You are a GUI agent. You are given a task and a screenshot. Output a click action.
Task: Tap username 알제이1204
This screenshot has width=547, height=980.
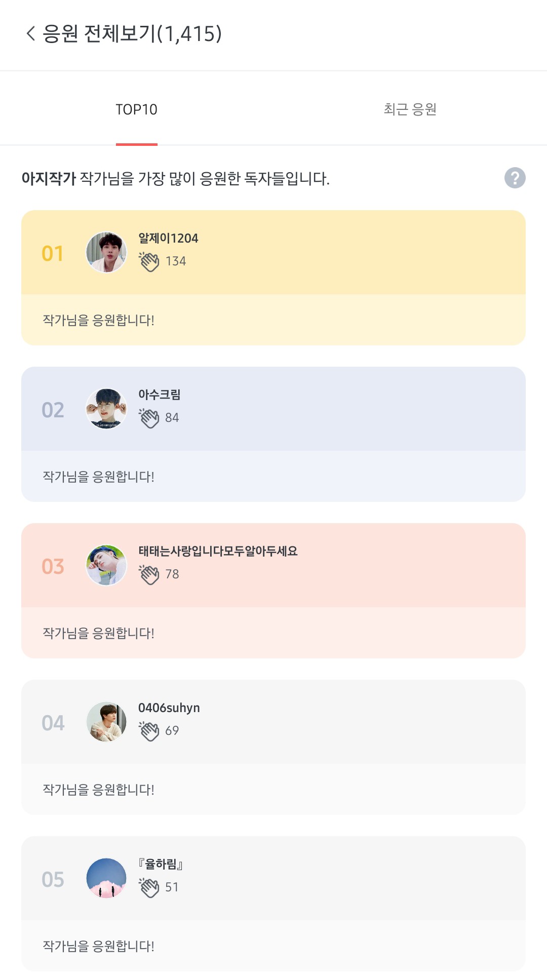168,238
